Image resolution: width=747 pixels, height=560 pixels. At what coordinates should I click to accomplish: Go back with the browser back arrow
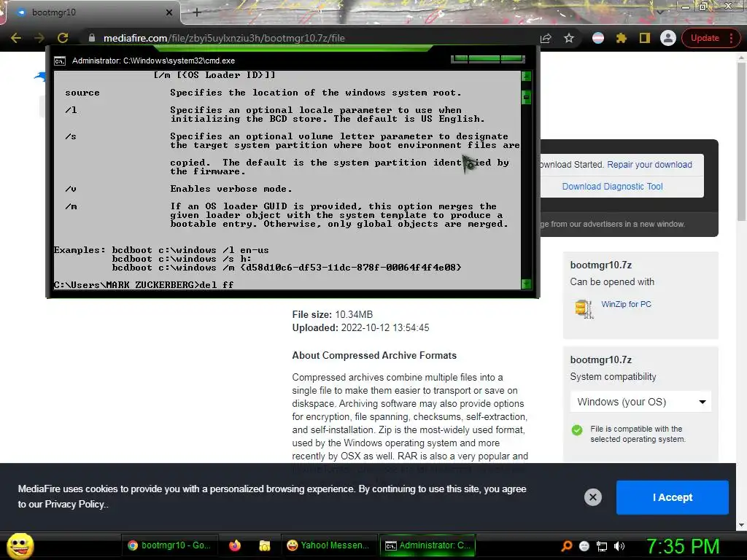16,38
